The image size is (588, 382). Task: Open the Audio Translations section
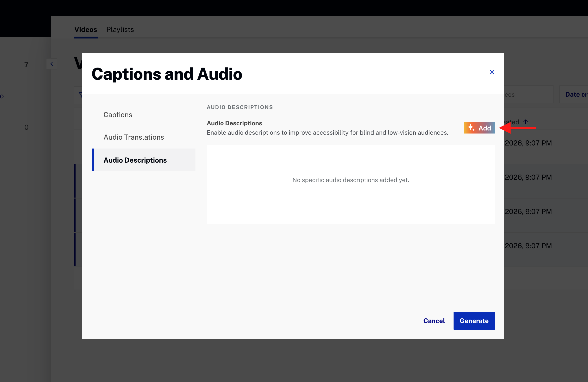coord(134,137)
